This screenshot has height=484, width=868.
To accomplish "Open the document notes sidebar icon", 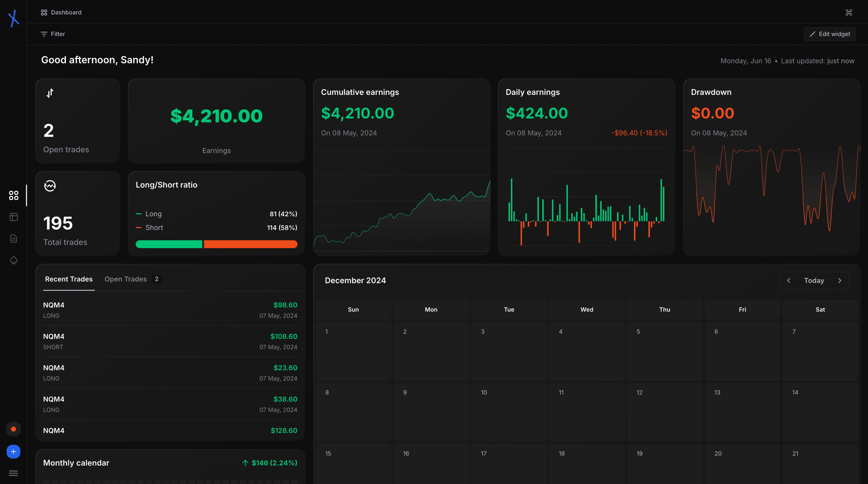I will click(x=13, y=239).
